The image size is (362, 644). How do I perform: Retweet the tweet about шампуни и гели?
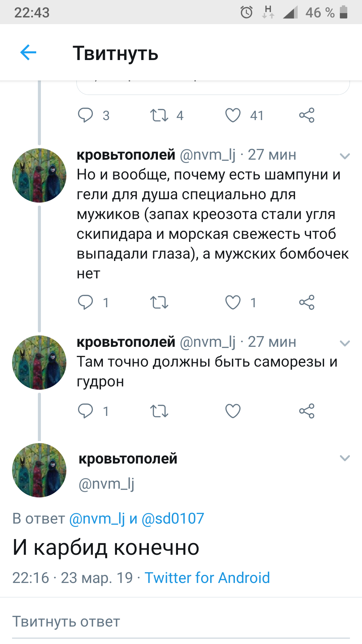point(159,302)
